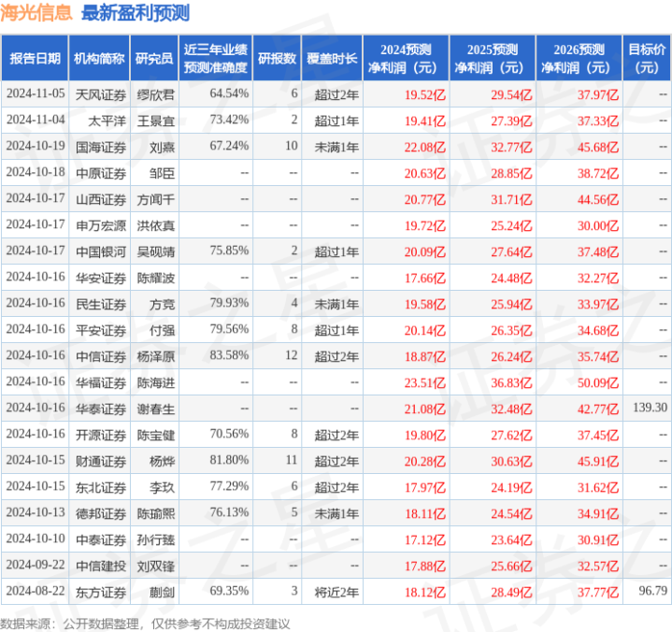Click the 近三年业绩预测准确度 column header

click(216, 58)
